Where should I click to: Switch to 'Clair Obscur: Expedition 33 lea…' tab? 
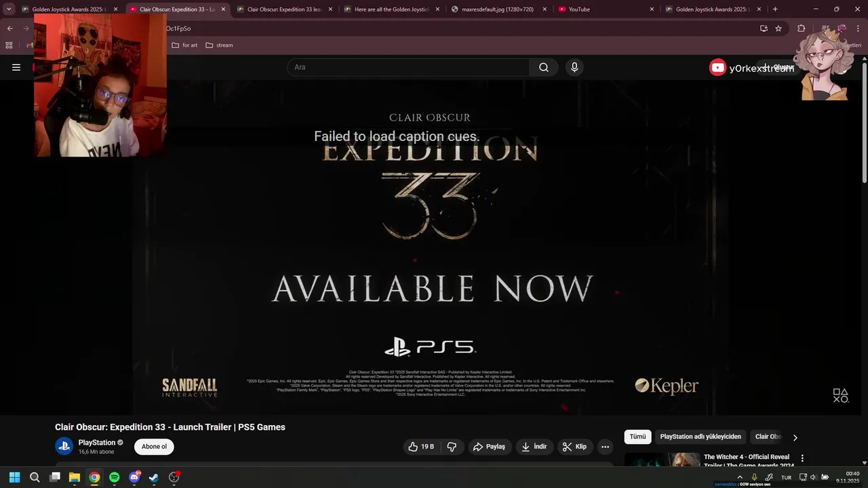(x=282, y=9)
